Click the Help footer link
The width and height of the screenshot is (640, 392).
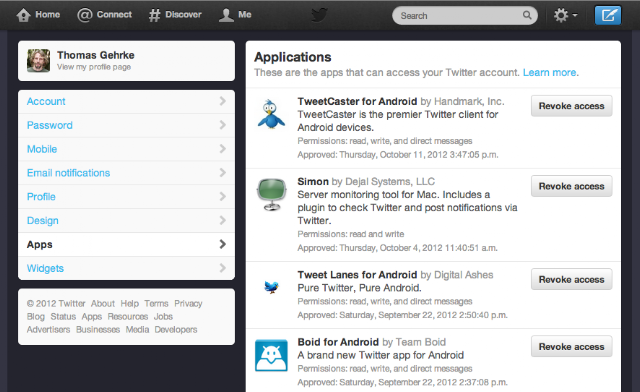[130, 303]
